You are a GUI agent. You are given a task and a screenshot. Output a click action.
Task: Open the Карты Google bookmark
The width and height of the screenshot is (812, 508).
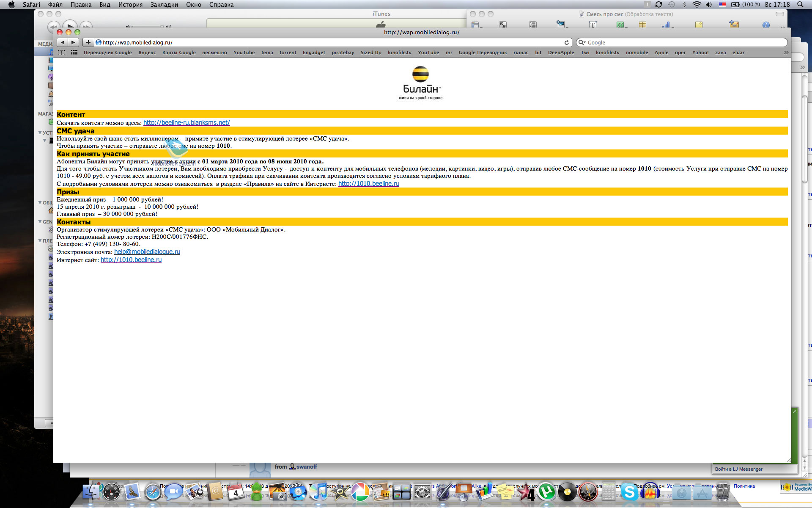pos(179,52)
